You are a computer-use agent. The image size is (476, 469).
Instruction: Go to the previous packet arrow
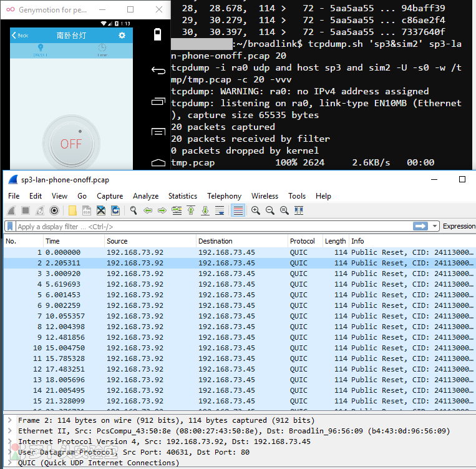pyautogui.click(x=148, y=210)
